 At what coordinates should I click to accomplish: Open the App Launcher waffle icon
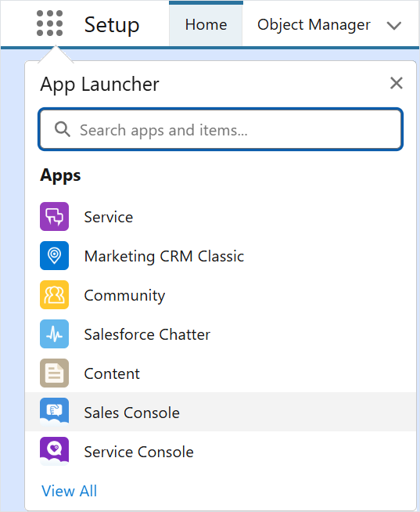pyautogui.click(x=49, y=23)
